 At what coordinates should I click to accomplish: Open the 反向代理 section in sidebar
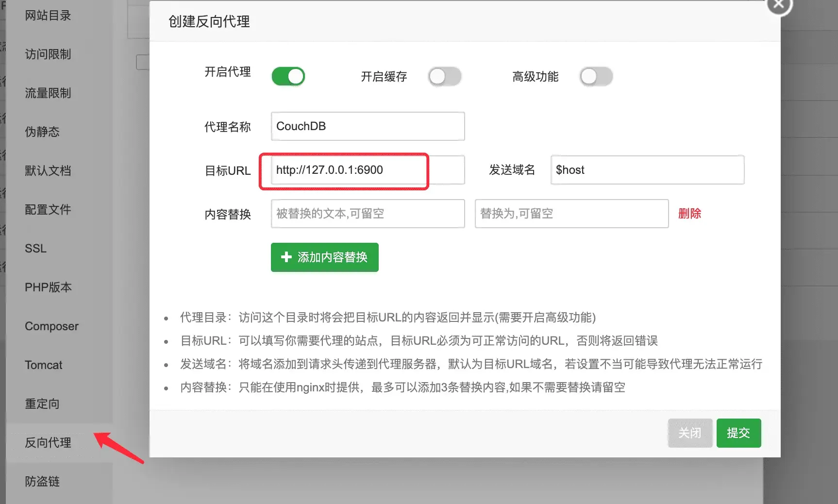47,443
